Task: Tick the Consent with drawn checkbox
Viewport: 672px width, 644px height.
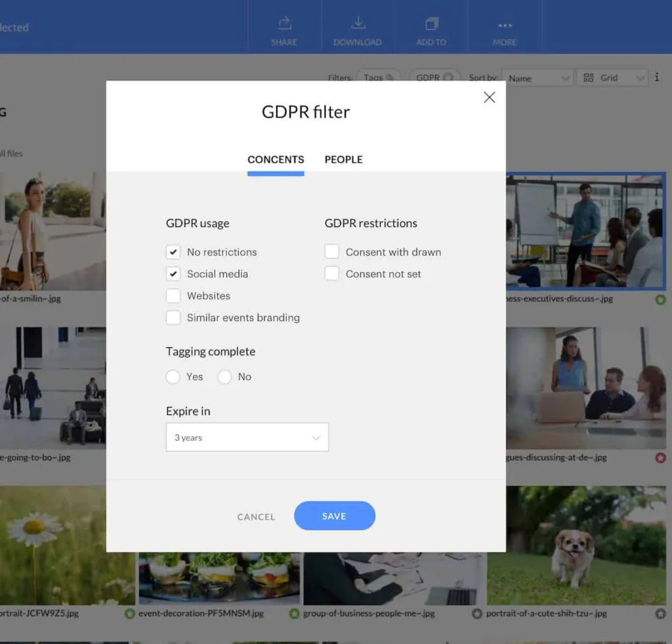Action: coord(331,251)
